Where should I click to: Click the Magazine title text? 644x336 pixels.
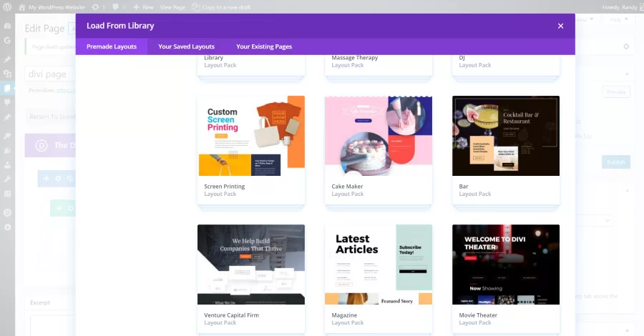coord(344,315)
